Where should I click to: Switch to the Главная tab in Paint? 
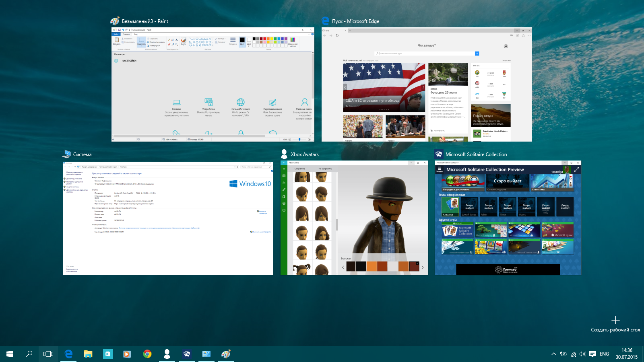(x=126, y=34)
